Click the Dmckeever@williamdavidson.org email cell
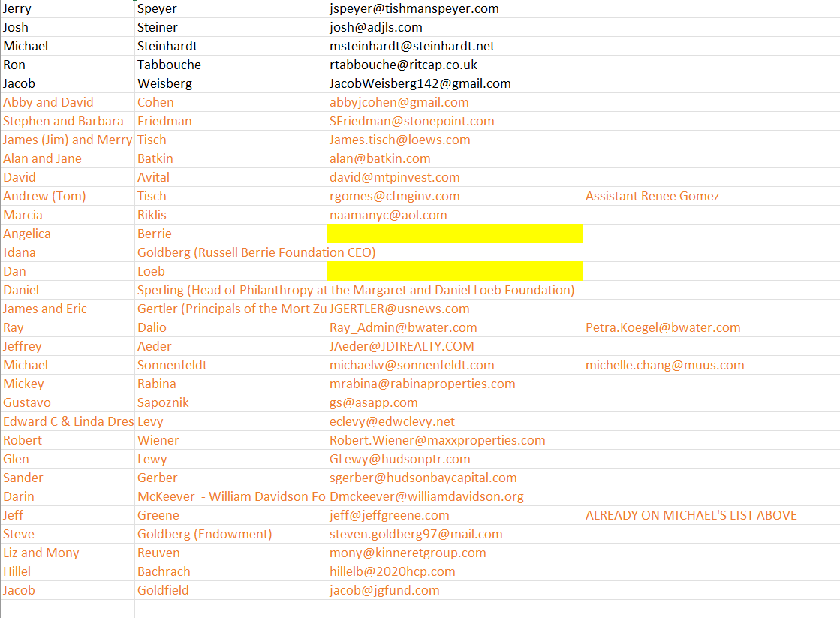This screenshot has height=618, width=840. pyautogui.click(x=426, y=496)
